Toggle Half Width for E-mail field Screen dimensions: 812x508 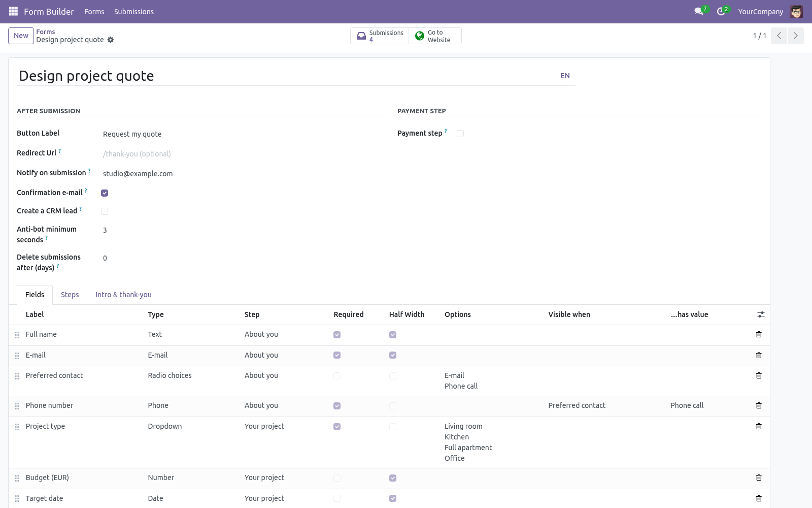(393, 355)
